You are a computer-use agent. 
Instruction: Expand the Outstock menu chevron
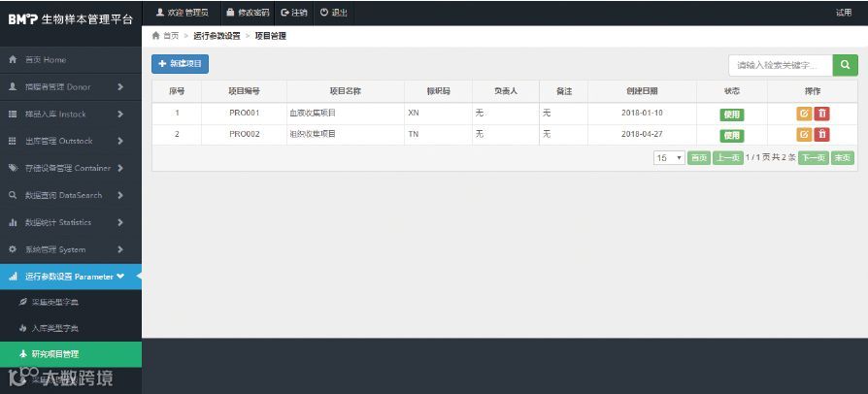tap(120, 141)
